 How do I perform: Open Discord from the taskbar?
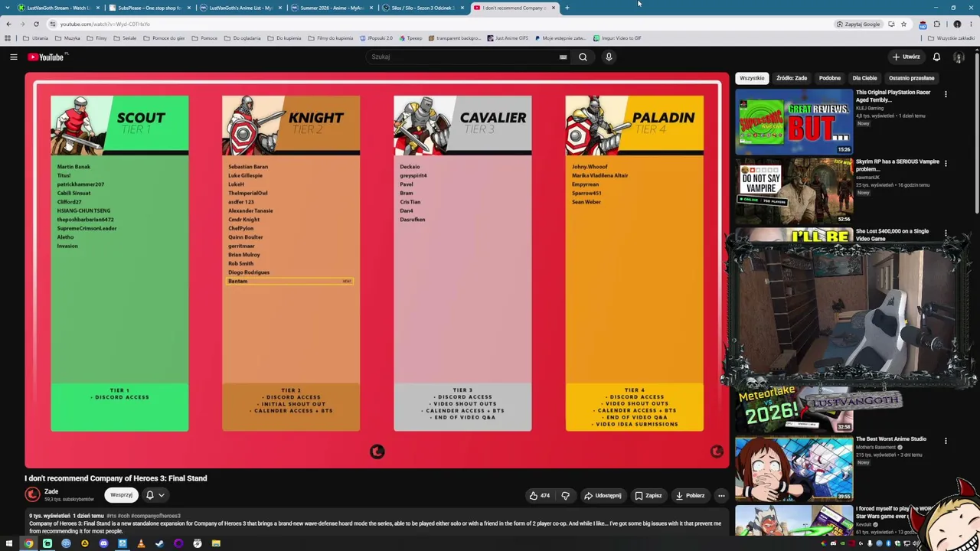point(103,543)
